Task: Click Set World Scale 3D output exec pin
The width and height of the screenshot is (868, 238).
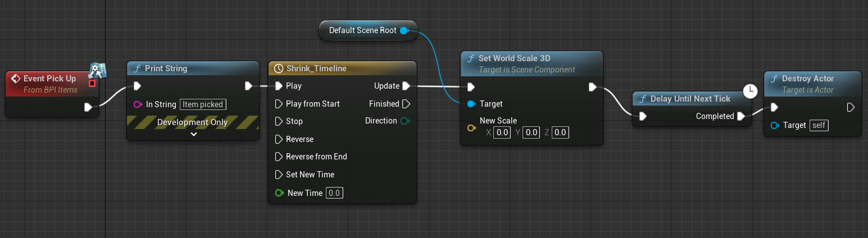Action: pos(592,86)
